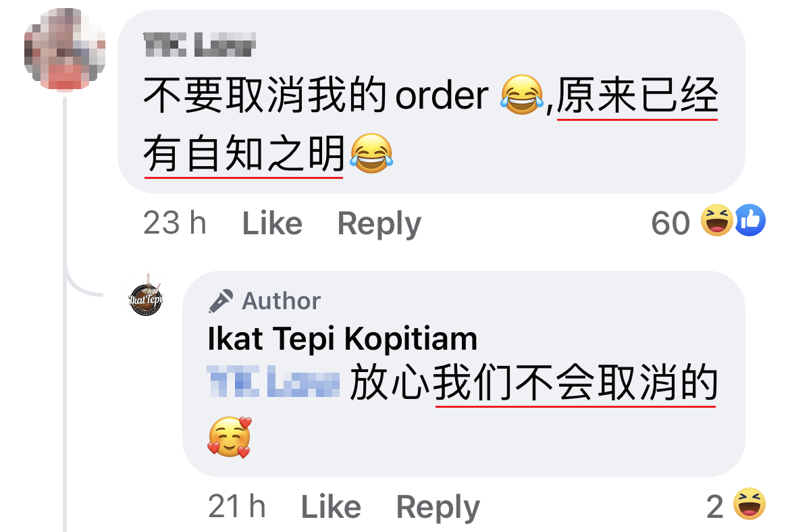
Task: Click the smiling face with hearts emoji
Action: coord(230,437)
